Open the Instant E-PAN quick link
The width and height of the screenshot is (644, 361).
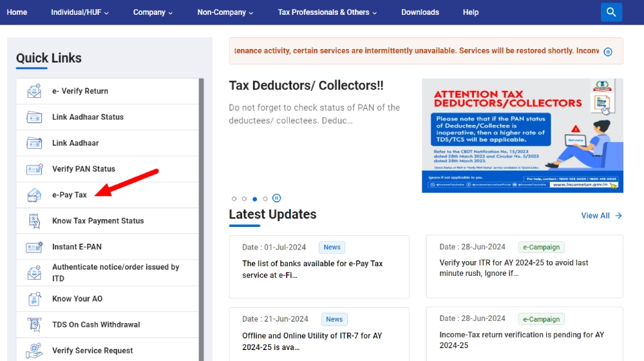pos(108,247)
